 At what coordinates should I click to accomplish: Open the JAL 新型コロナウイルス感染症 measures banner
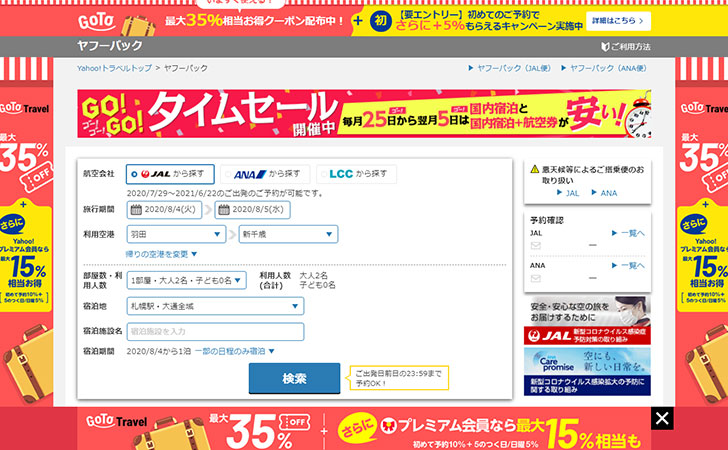[587, 320]
